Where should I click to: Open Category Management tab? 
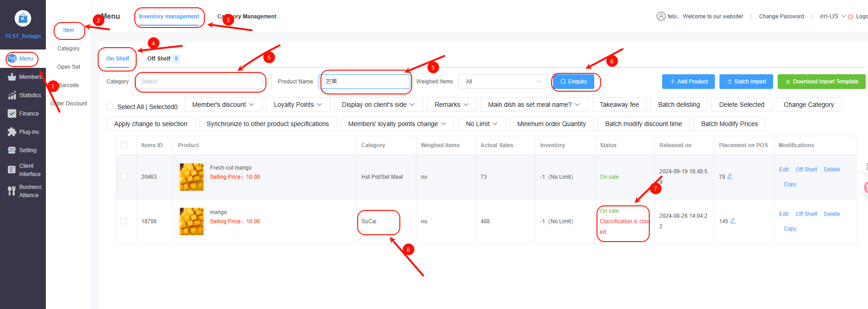pos(247,17)
